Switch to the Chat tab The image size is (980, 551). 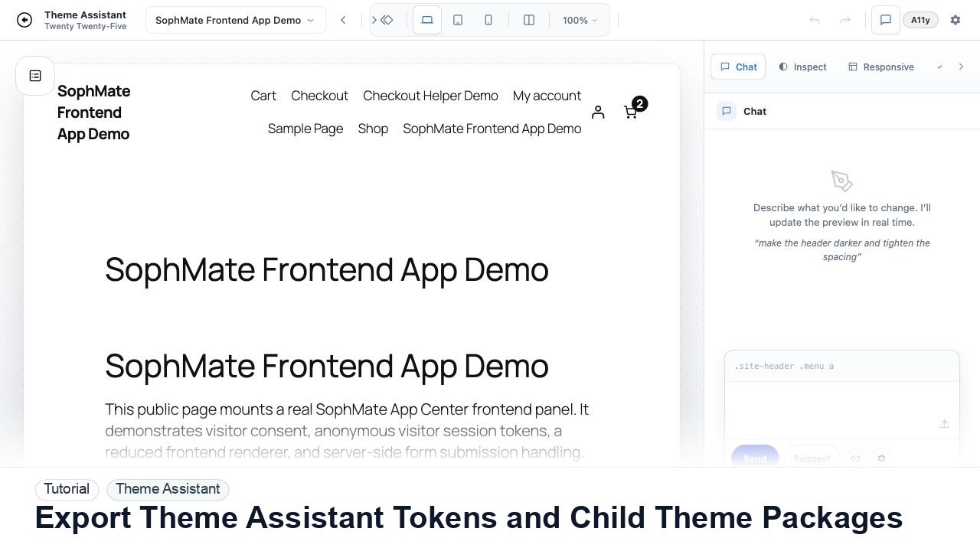coord(739,67)
